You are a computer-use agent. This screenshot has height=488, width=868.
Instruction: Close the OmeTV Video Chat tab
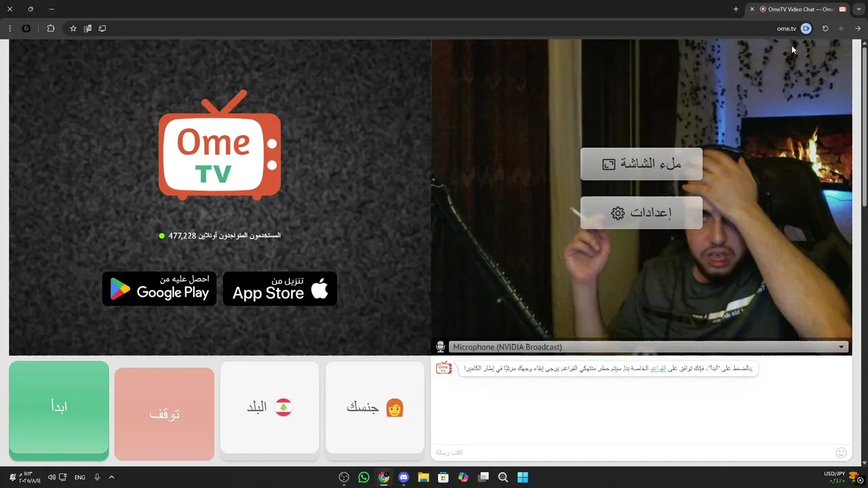pyautogui.click(x=752, y=9)
